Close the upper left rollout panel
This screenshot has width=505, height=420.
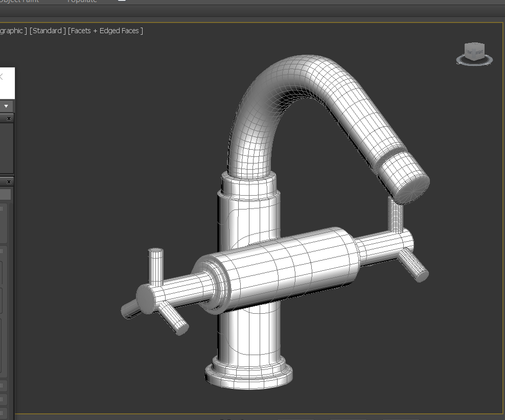[9, 119]
